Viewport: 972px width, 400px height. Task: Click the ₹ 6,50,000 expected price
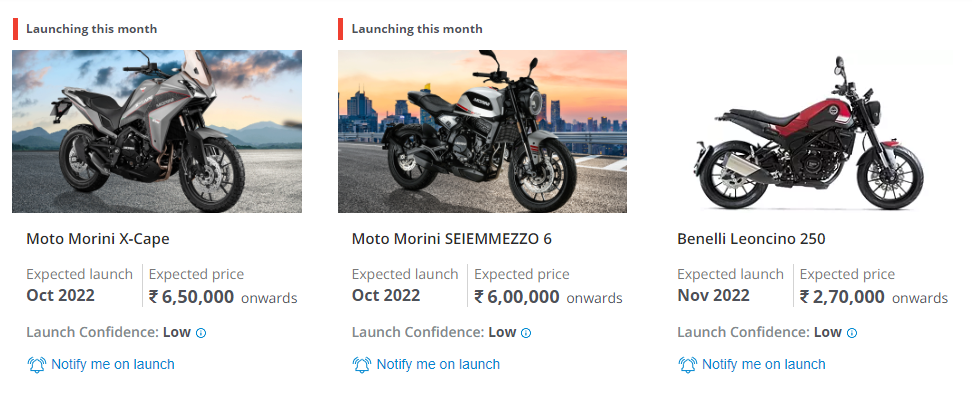(191, 296)
